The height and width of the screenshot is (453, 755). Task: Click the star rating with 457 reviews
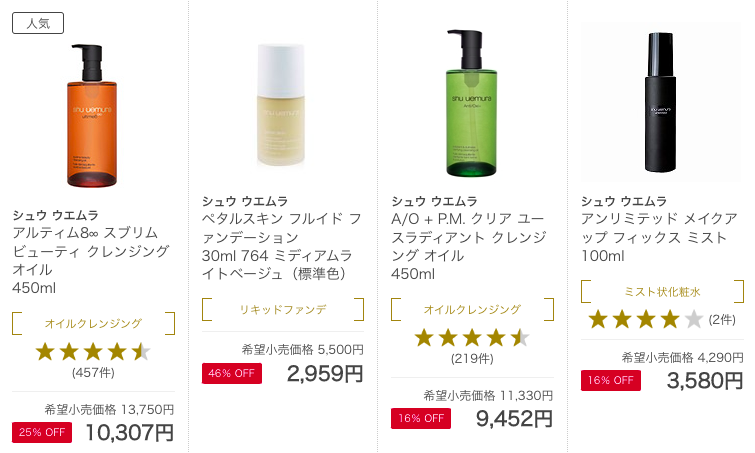(93, 352)
